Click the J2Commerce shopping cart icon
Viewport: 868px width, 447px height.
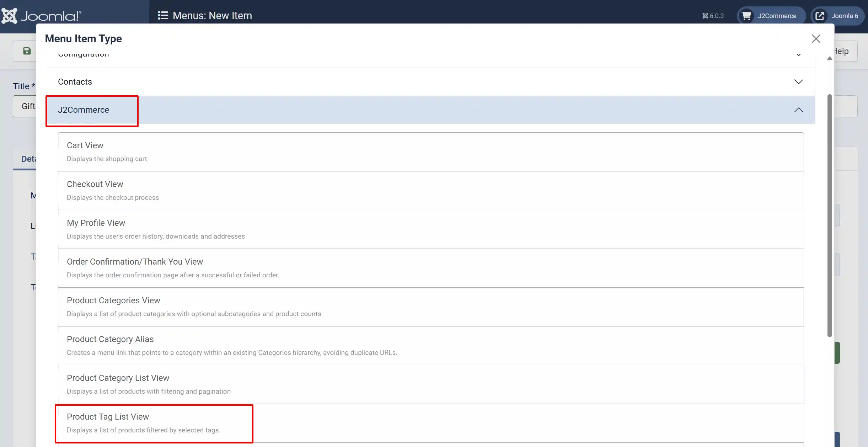click(746, 16)
